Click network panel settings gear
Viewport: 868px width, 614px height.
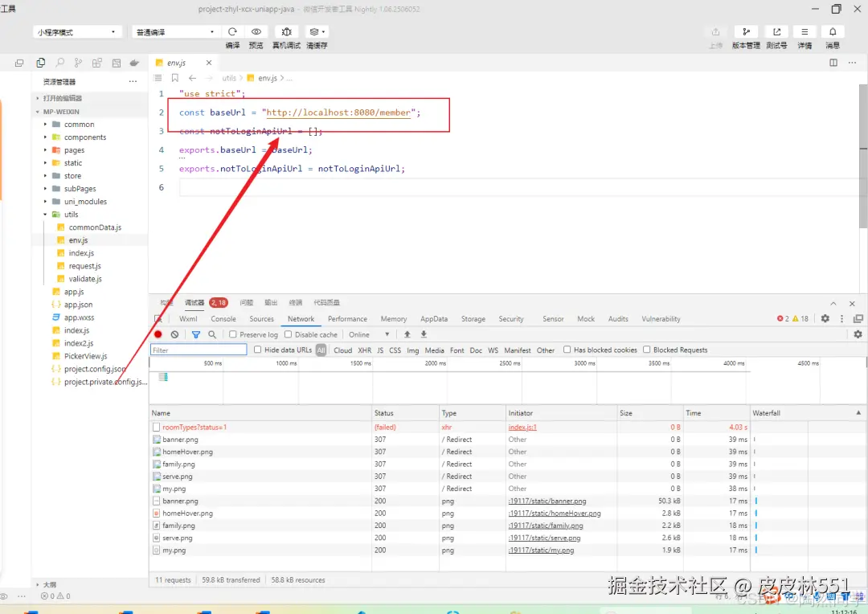[858, 334]
